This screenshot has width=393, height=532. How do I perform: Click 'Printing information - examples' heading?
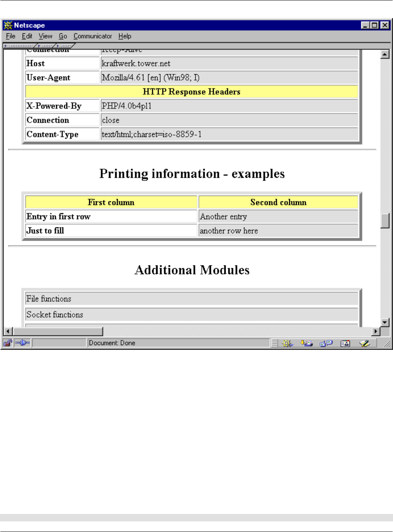pyautogui.click(x=192, y=174)
